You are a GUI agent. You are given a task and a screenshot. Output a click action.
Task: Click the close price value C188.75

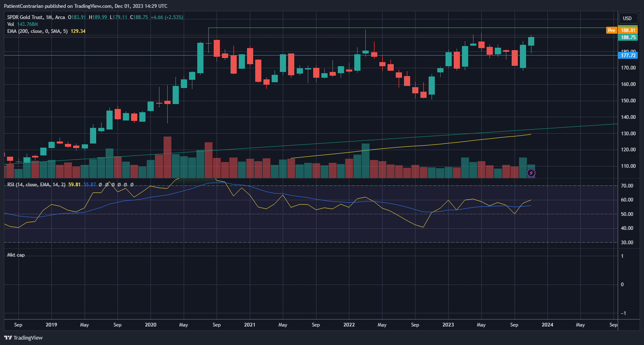click(139, 17)
